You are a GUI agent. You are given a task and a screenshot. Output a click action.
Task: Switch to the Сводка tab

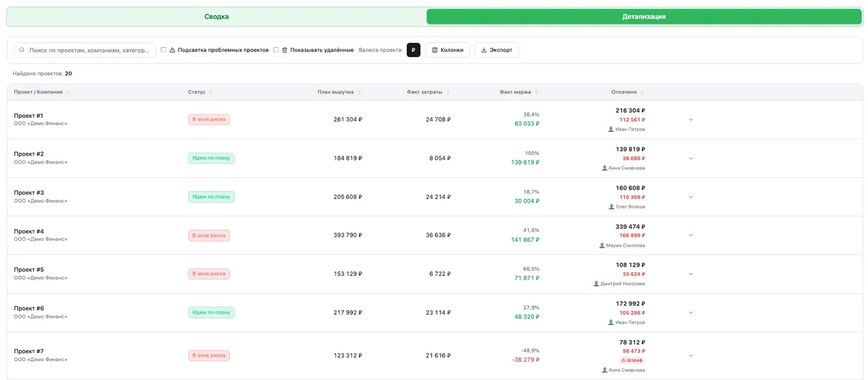pos(216,17)
